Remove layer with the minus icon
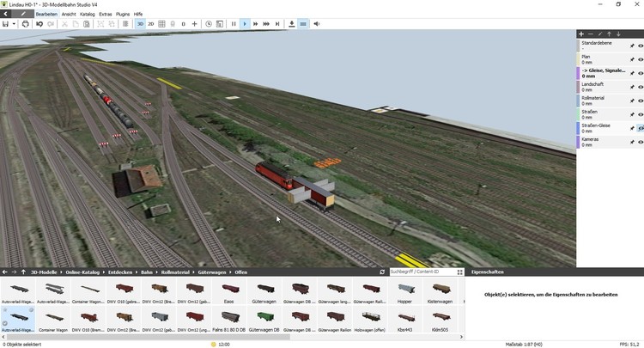Image resolution: width=644 pixels, height=348 pixels. [x=591, y=34]
